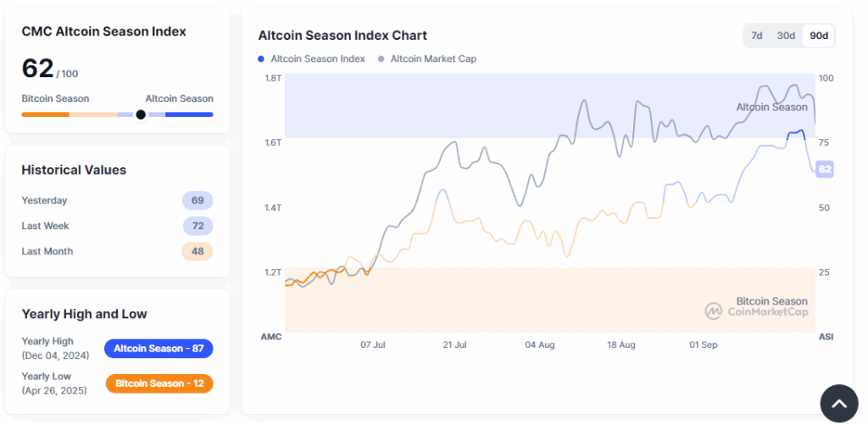Click the 01 Sep date label
868x425 pixels.
[704, 345]
